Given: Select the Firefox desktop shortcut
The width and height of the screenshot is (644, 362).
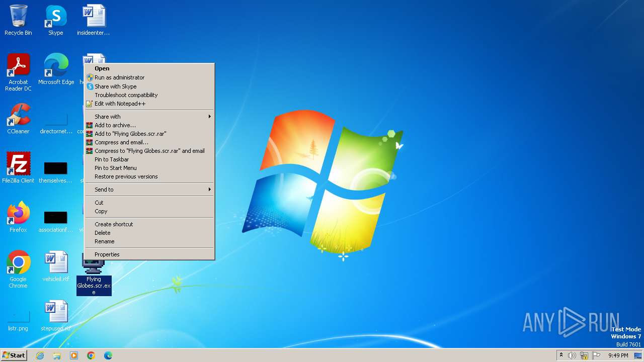Looking at the screenshot, I should point(18,217).
